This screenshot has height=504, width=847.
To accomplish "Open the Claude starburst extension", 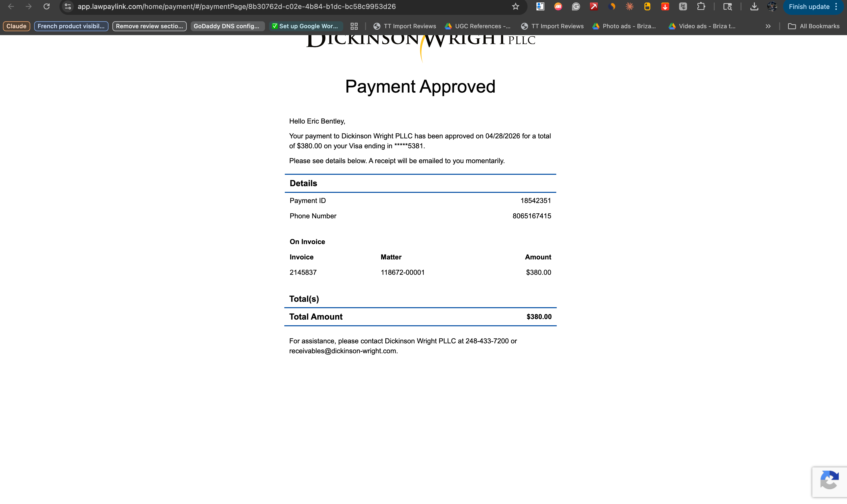I will 629,6.
